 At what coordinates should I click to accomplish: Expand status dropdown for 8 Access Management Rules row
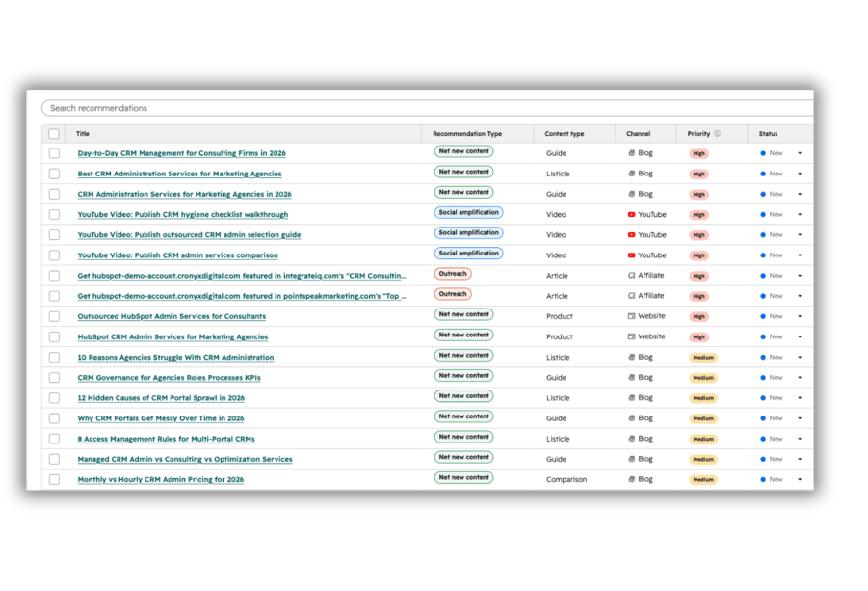pos(800,439)
